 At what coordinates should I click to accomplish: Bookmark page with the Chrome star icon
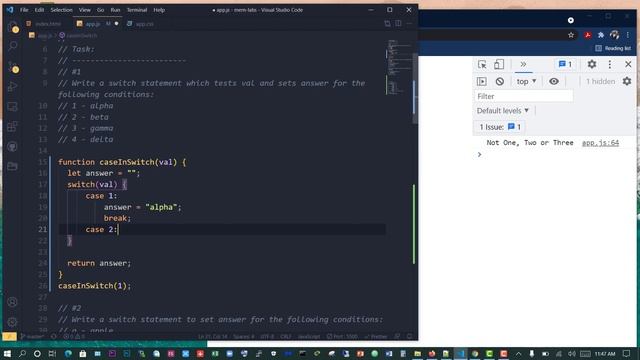[571, 35]
